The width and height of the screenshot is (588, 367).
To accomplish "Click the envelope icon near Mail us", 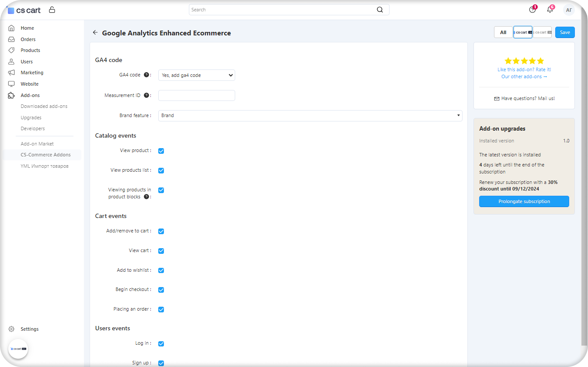I will coord(497,99).
